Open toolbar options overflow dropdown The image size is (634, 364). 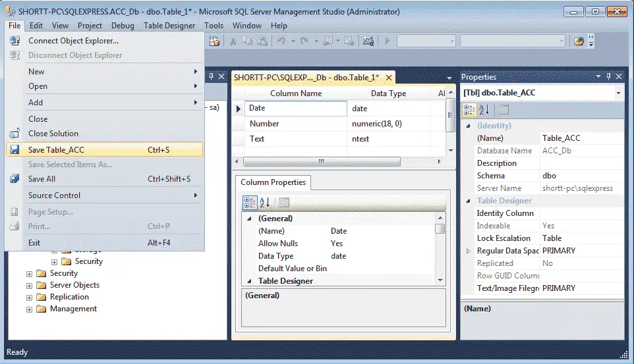point(591,41)
